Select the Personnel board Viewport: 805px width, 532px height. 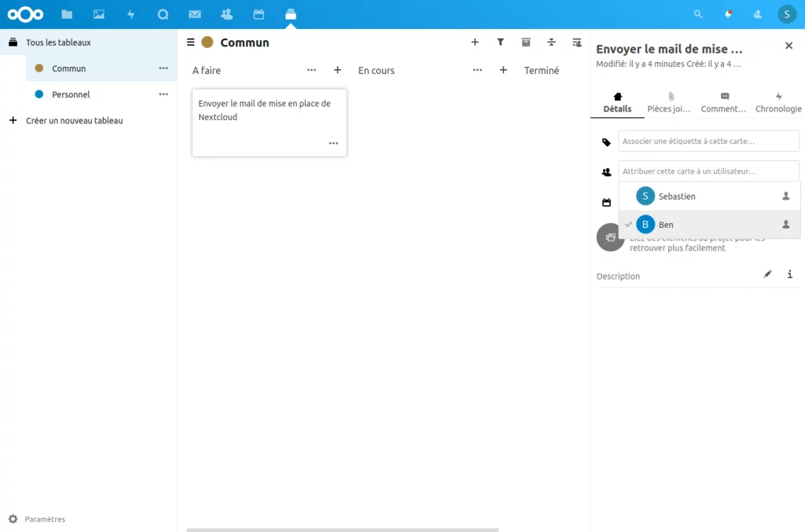click(x=101, y=94)
